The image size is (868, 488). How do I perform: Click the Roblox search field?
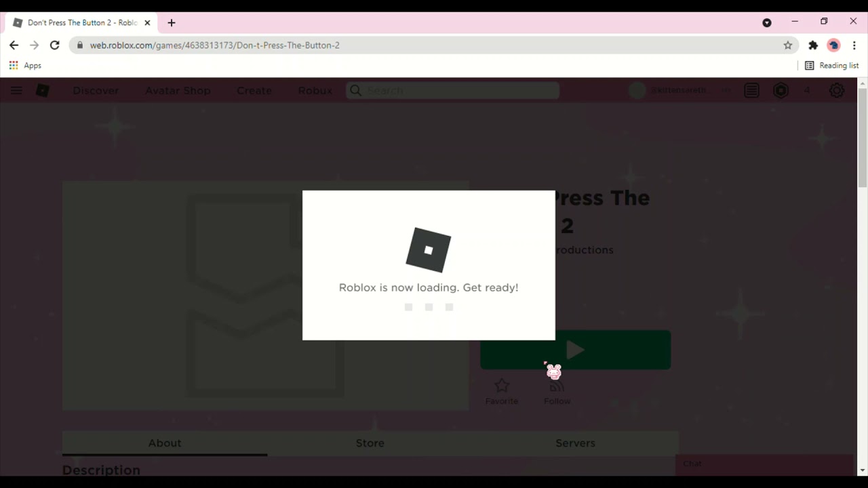point(453,90)
